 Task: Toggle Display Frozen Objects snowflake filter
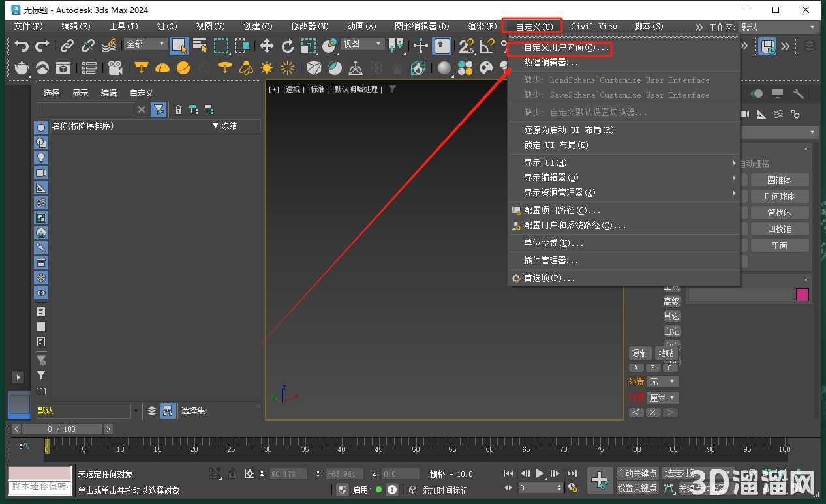(41, 278)
